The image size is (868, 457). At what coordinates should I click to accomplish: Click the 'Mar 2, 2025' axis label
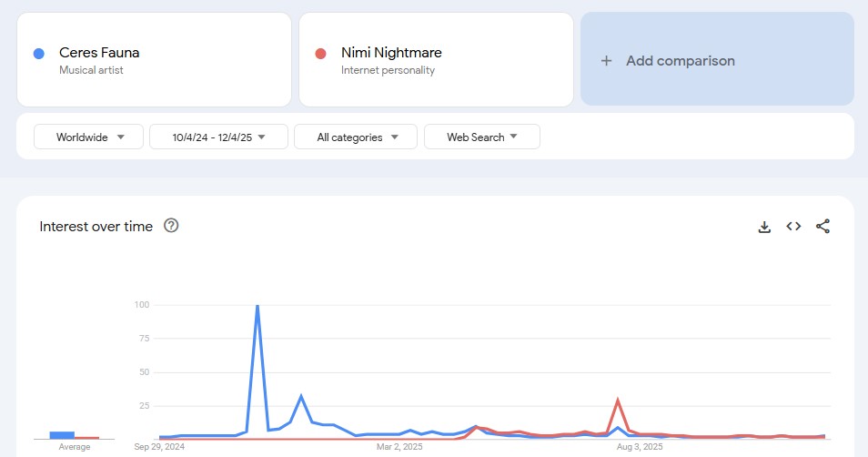click(x=399, y=446)
